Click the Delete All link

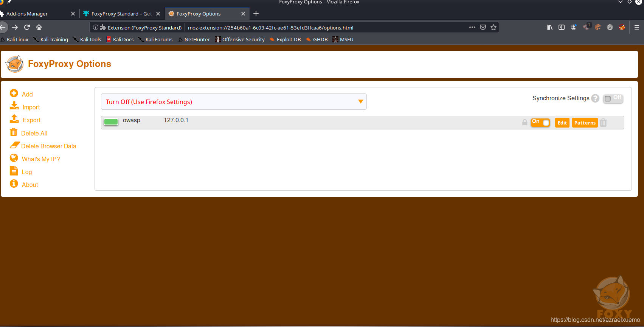point(34,133)
